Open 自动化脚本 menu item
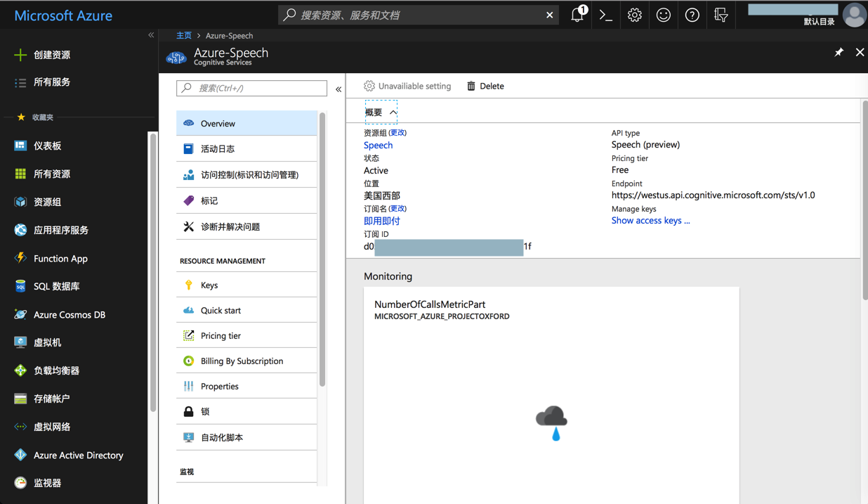The width and height of the screenshot is (868, 504). point(246,437)
